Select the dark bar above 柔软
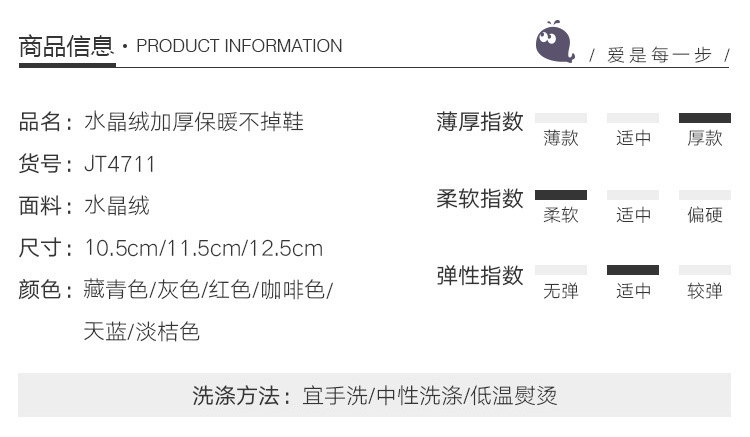750x437 pixels. pyautogui.click(x=561, y=194)
